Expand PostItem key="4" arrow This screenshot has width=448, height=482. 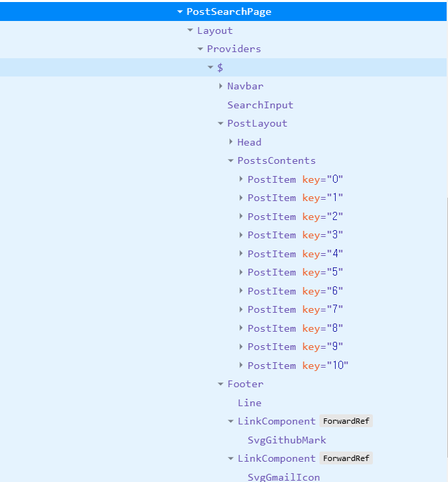click(241, 254)
